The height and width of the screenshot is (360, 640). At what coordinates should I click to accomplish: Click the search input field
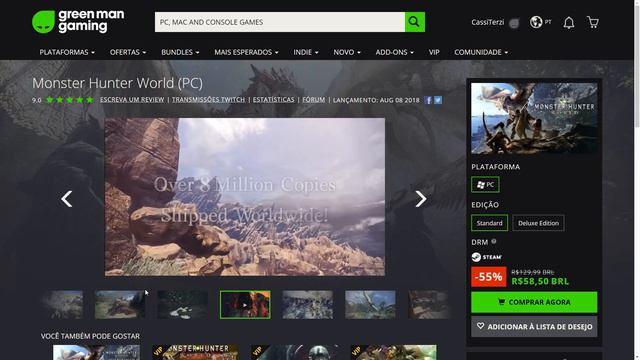click(x=280, y=22)
